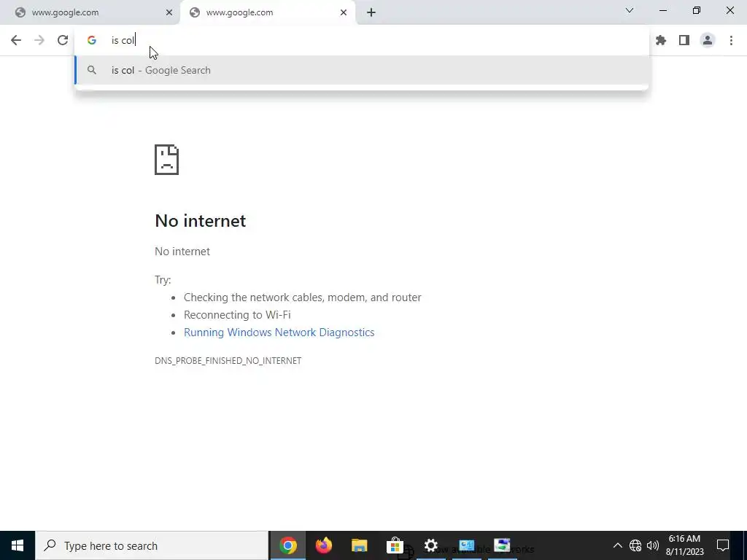The image size is (747, 560).
Task: Close the active second tab
Action: [344, 12]
